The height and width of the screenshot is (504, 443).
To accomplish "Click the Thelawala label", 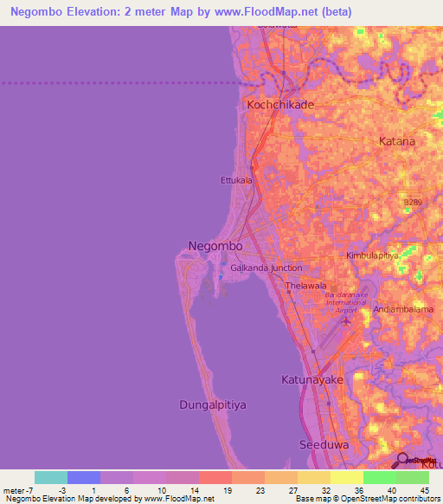I will [x=305, y=286].
